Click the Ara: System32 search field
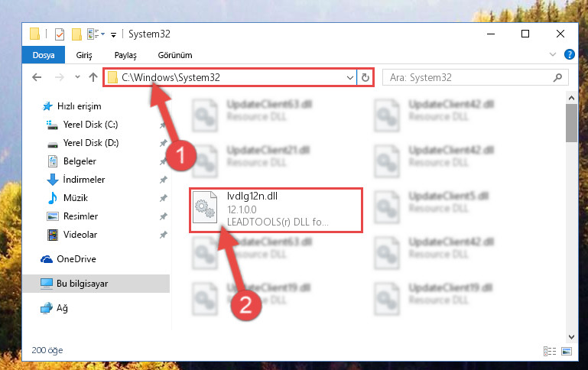The image size is (588, 370). click(x=469, y=78)
